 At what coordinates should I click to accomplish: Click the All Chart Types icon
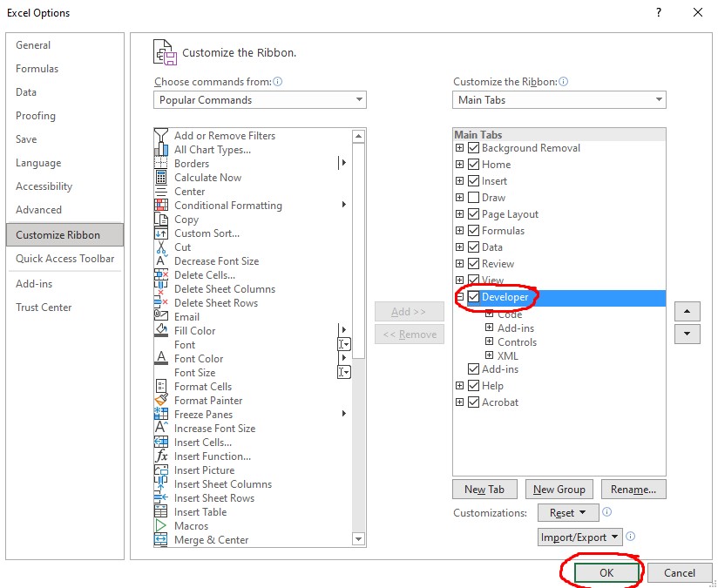click(160, 150)
